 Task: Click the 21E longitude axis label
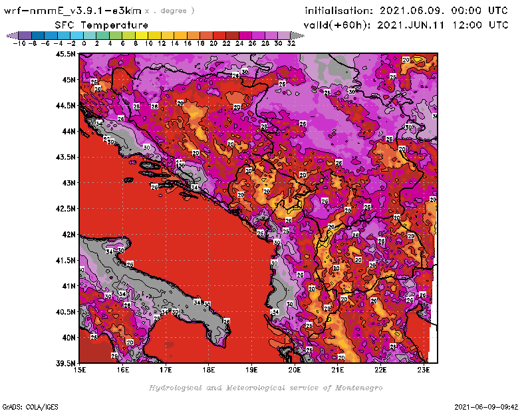338,370
